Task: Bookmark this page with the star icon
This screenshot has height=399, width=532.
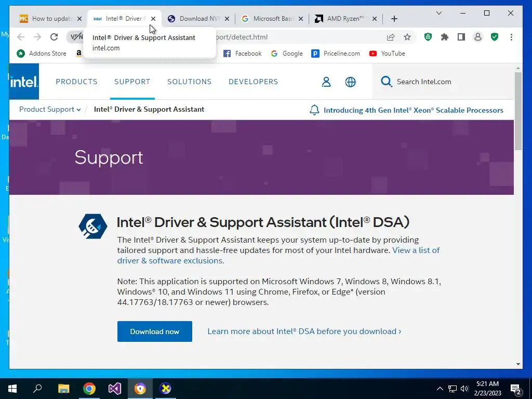Action: [407, 37]
